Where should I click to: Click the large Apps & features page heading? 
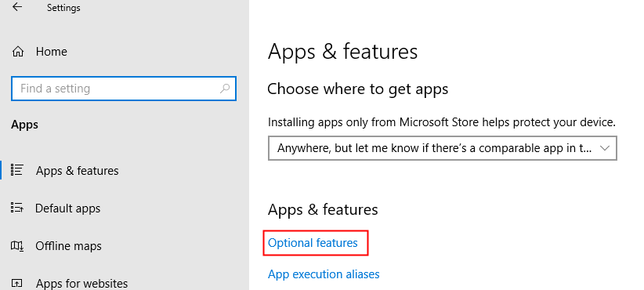tap(342, 52)
